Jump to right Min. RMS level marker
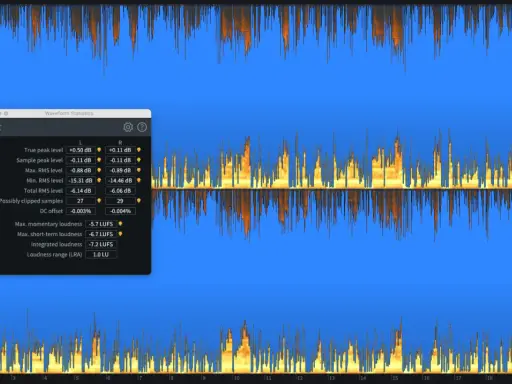 click(139, 180)
